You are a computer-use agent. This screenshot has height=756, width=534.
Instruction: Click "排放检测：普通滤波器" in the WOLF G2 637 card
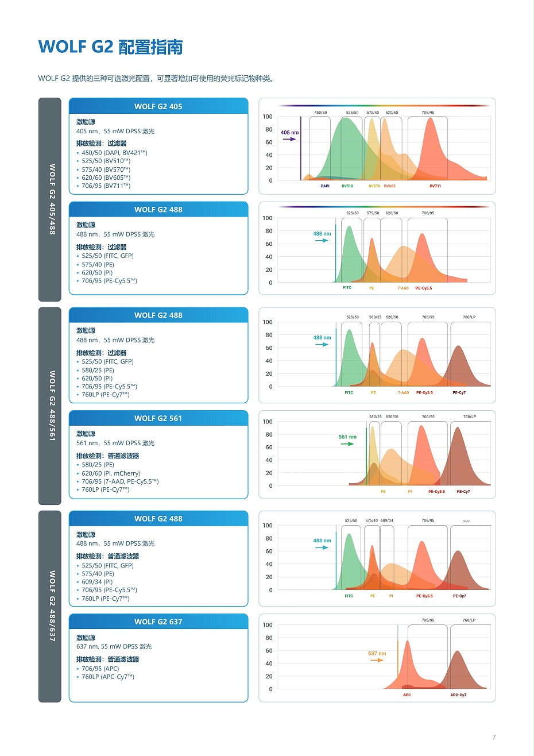pyautogui.click(x=108, y=659)
